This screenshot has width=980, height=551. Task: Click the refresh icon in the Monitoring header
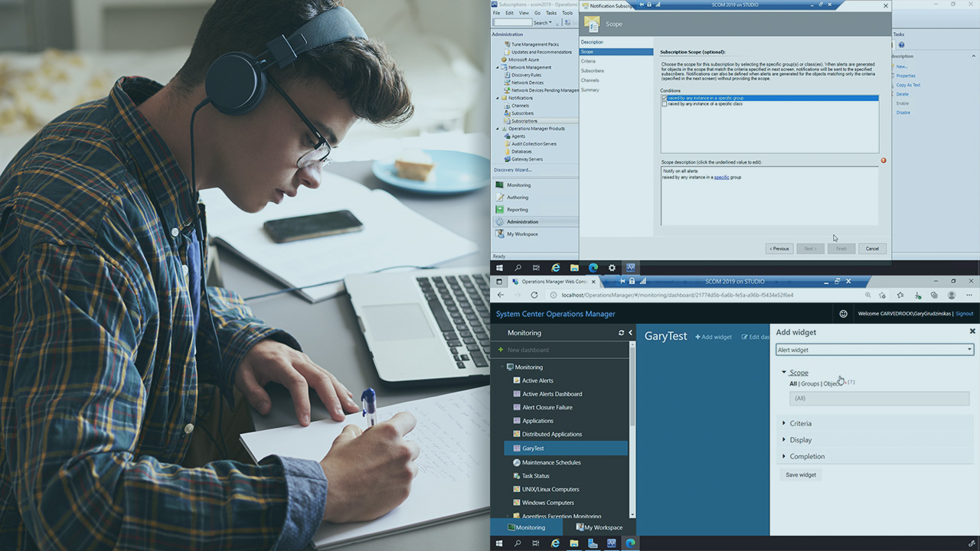pyautogui.click(x=622, y=333)
